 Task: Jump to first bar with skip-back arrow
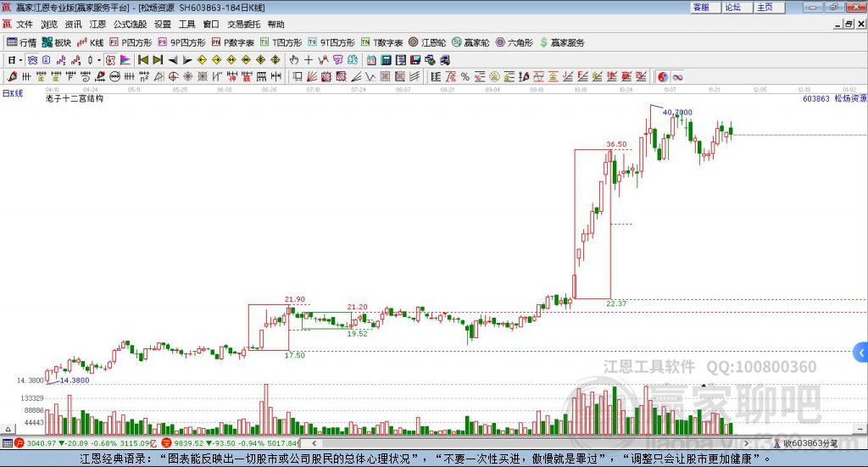pos(142,60)
